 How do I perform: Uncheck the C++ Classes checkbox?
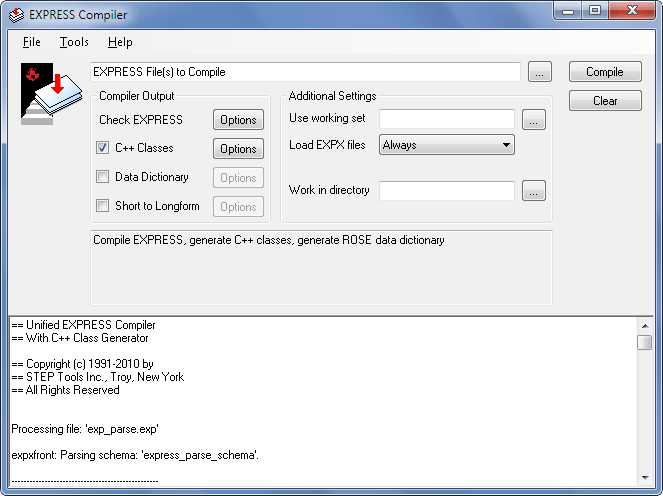[102, 148]
